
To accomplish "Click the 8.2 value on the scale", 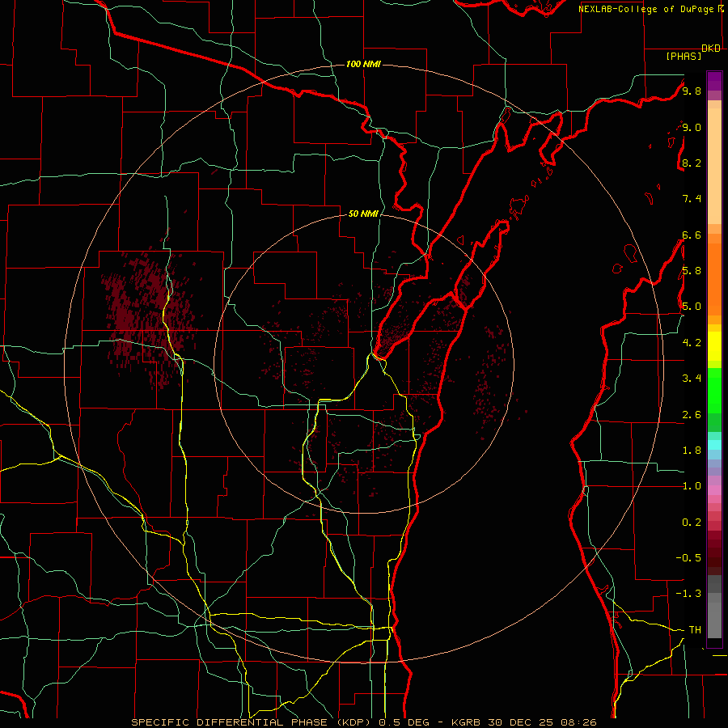I will [x=692, y=163].
